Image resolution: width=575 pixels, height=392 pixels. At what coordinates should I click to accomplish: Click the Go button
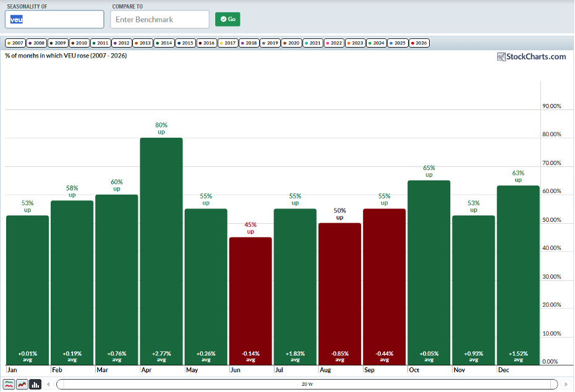coord(228,19)
